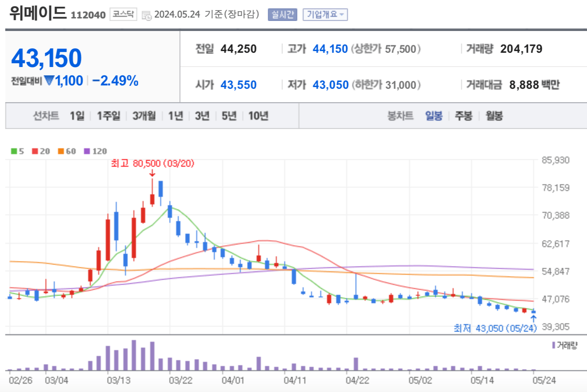
Task: Select the 5년 line chart tab
Action: [229, 116]
